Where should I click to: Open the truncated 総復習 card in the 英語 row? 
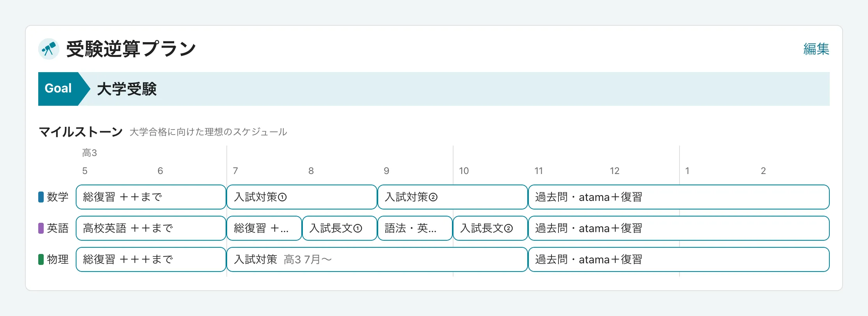click(x=264, y=228)
